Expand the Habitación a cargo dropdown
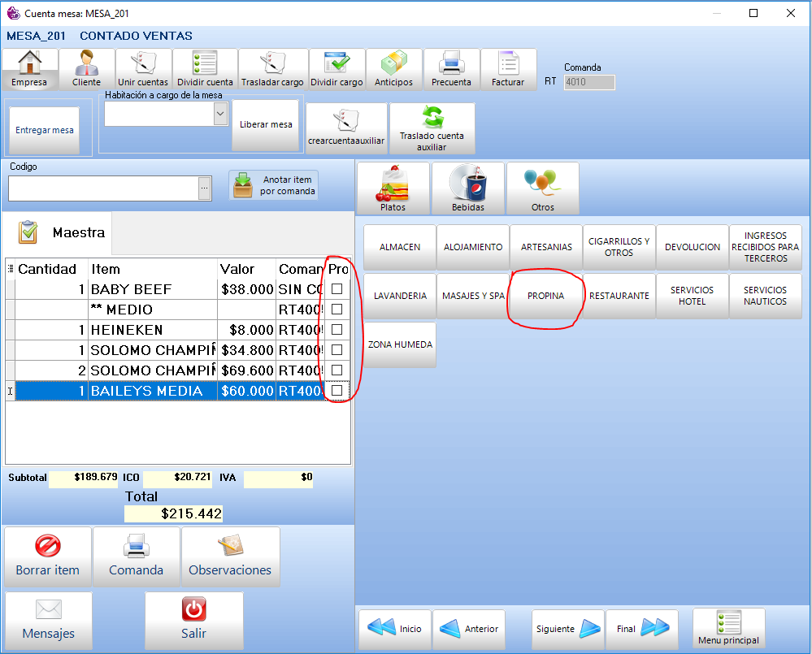This screenshot has width=812, height=654. pos(220,115)
